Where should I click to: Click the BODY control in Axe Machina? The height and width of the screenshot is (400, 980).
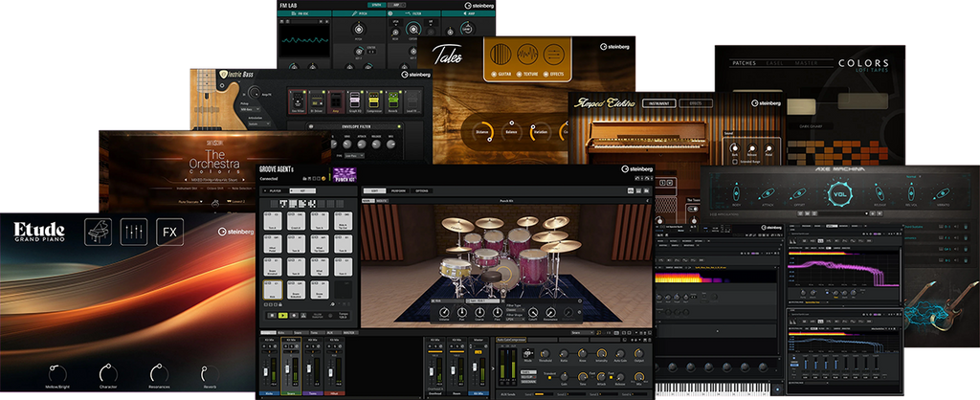click(x=734, y=192)
